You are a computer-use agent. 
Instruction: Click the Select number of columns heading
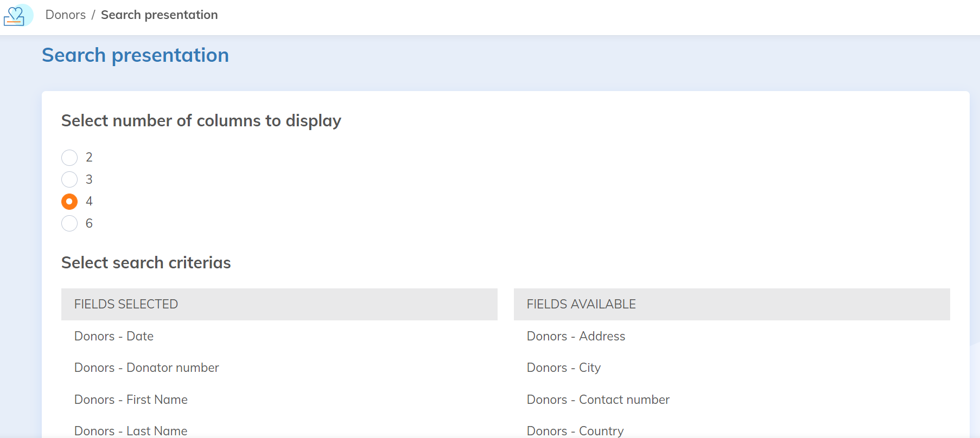coord(201,120)
